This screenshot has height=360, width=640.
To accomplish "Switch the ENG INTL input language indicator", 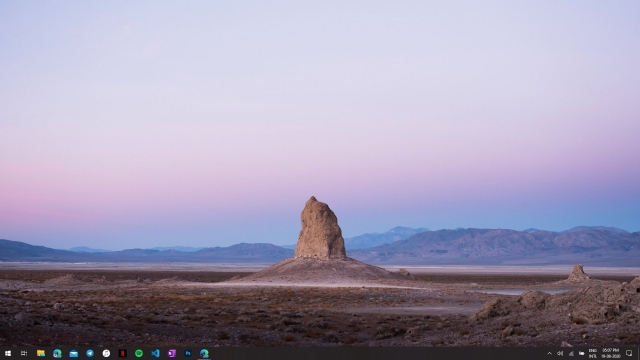I will pyautogui.click(x=593, y=353).
